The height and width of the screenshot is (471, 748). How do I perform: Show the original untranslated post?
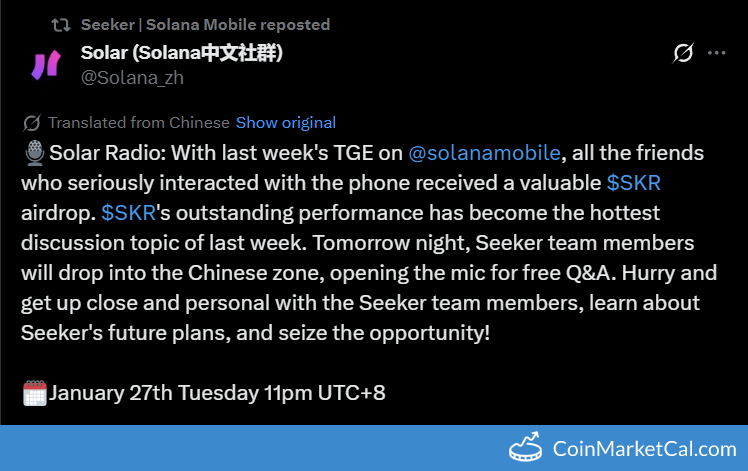click(286, 123)
